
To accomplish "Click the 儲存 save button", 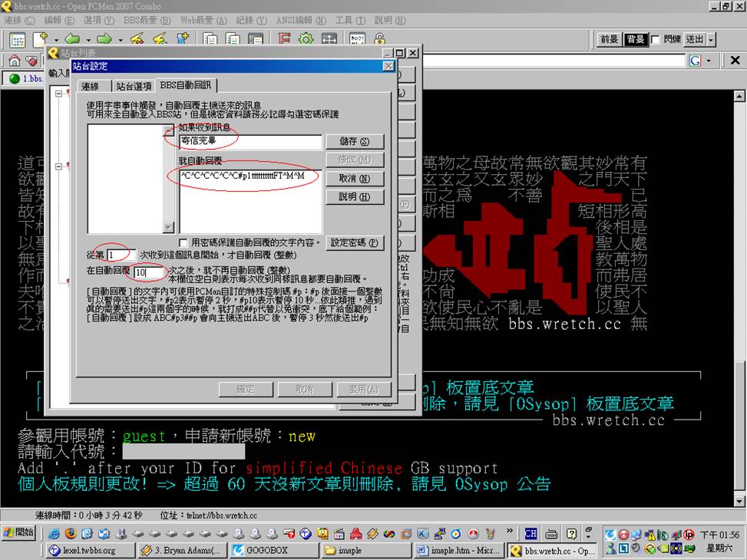I will (x=354, y=142).
